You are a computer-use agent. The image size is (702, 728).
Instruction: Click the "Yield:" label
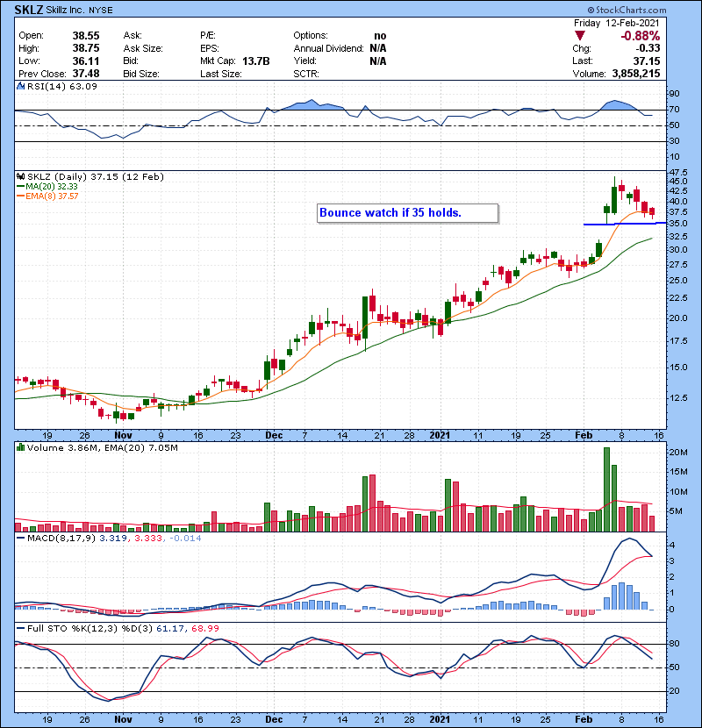coord(304,61)
